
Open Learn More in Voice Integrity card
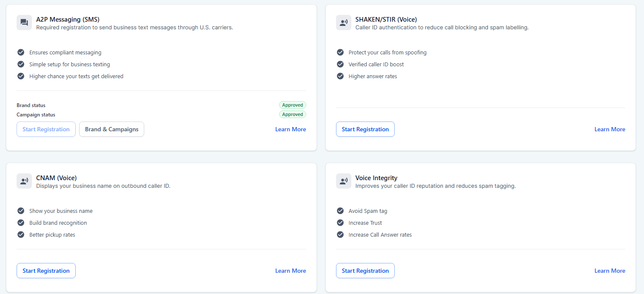pyautogui.click(x=610, y=271)
